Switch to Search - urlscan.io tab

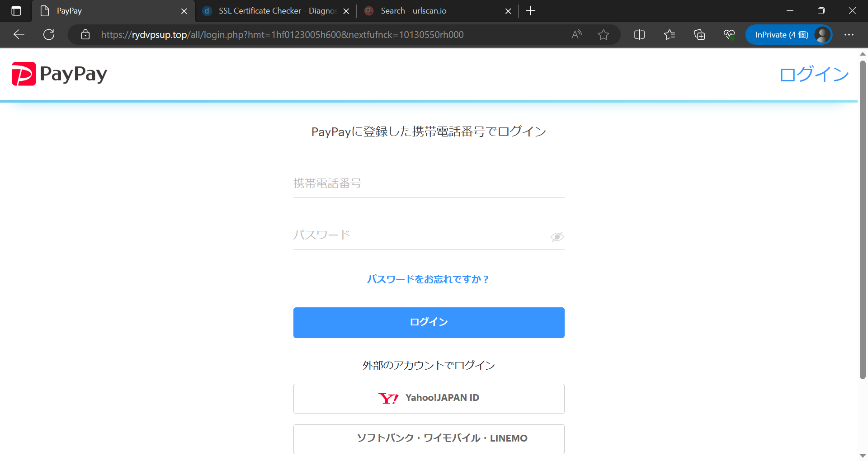pyautogui.click(x=438, y=11)
